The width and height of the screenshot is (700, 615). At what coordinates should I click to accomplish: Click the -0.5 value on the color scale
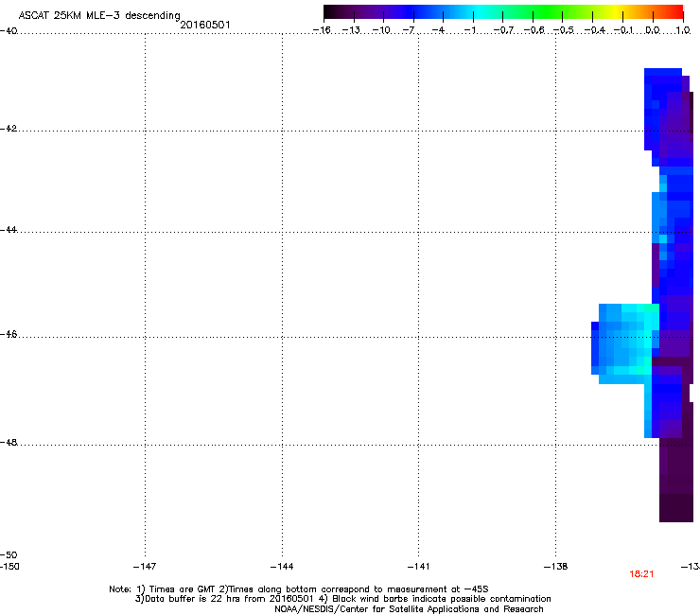(x=564, y=30)
